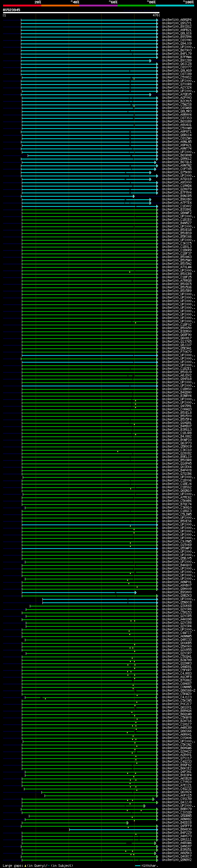Select hit label UniRef100_A7PTE4
The height and width of the screenshot is (868, 197).
pos(176,203)
